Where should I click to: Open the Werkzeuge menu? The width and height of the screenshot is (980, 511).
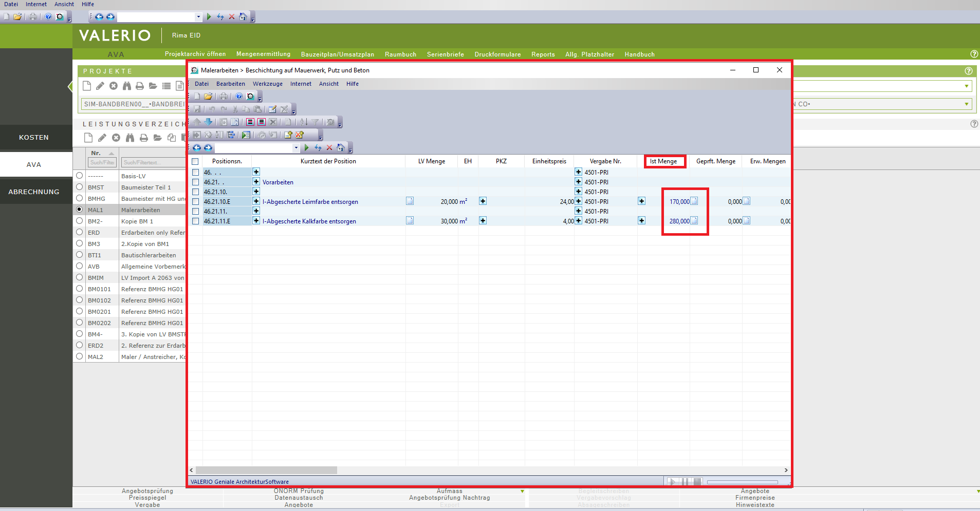pyautogui.click(x=267, y=84)
